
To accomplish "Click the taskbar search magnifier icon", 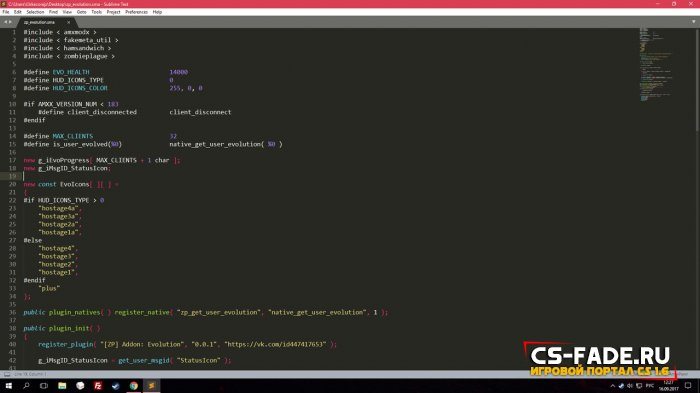I will [x=26, y=386].
